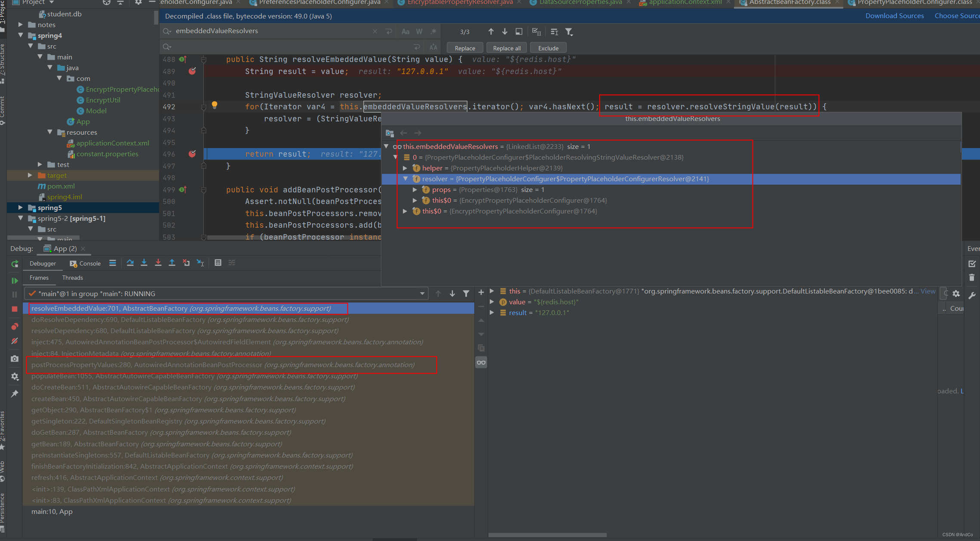Image resolution: width=980 pixels, height=541 pixels.
Task: Click the Rerun App debug icon
Action: (15, 264)
